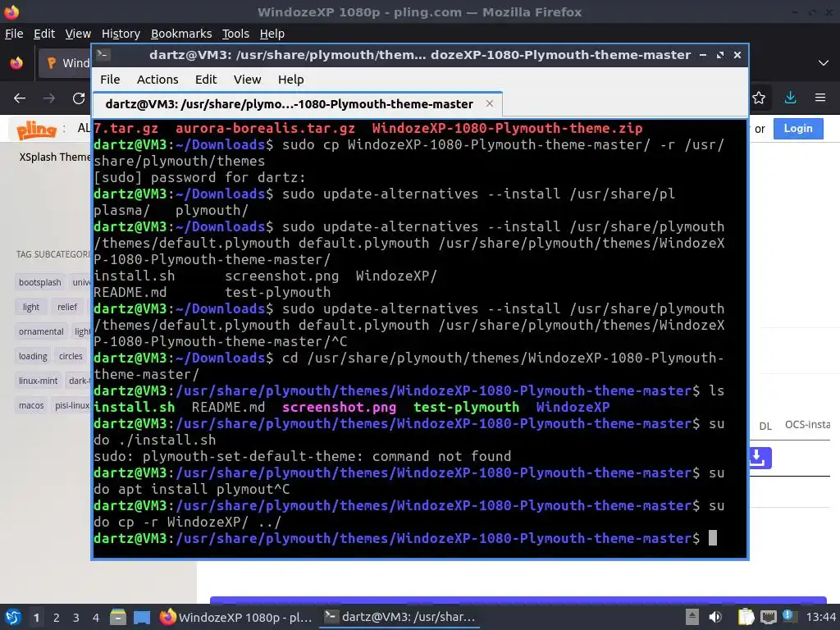840x630 pixels.
Task: Select the ornamental tag
Action: tap(41, 331)
